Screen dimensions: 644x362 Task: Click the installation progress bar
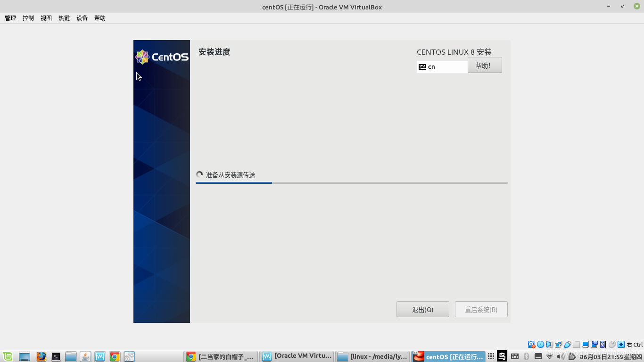[352, 182]
